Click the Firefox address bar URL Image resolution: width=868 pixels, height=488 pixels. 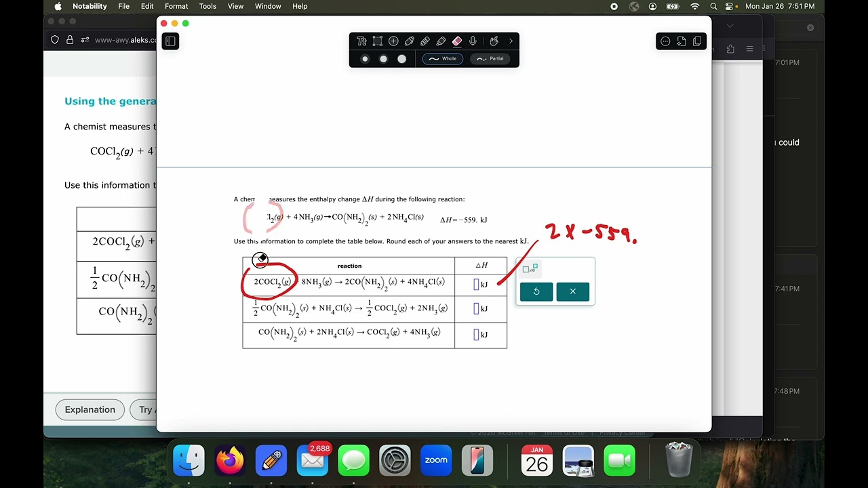tap(125, 40)
